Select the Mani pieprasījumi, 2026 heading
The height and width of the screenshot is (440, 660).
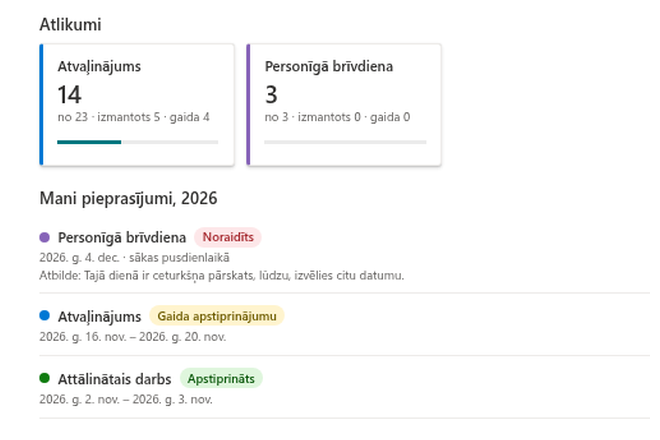pos(128,198)
